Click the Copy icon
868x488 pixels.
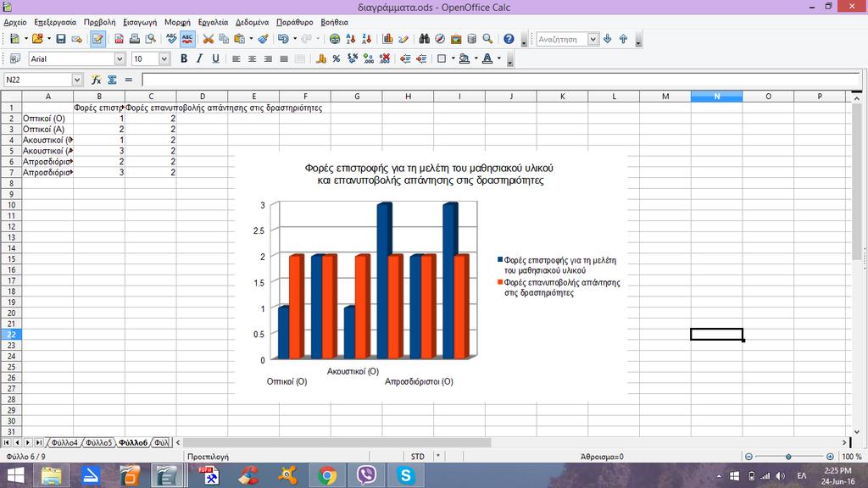pos(224,39)
